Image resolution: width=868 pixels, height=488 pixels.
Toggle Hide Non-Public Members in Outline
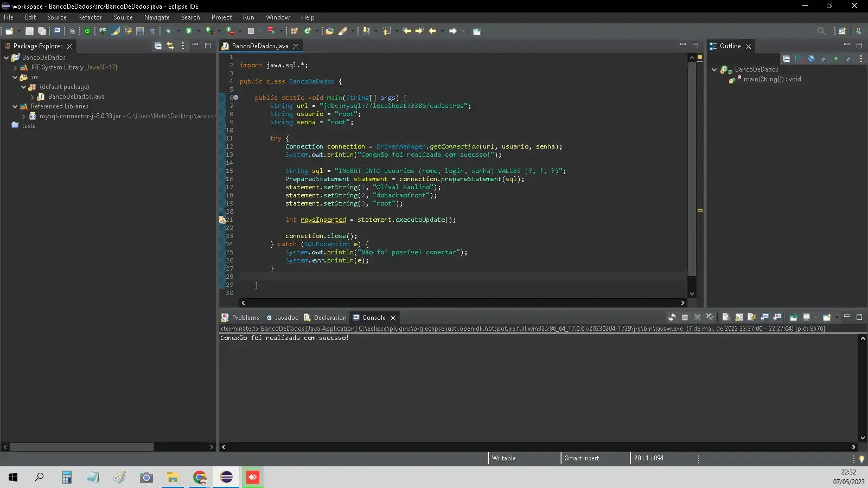[x=836, y=59]
